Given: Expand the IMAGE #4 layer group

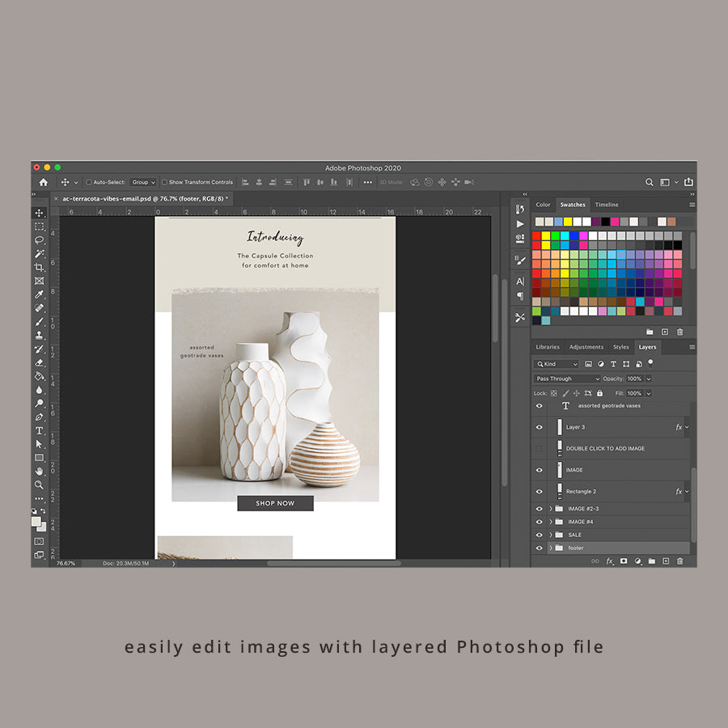Looking at the screenshot, I should [x=551, y=522].
